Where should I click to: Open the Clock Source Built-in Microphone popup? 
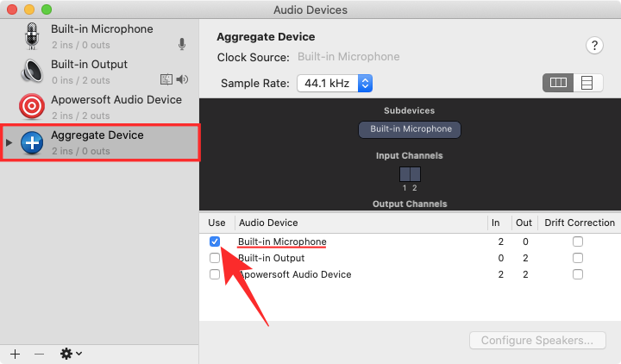pyautogui.click(x=348, y=57)
